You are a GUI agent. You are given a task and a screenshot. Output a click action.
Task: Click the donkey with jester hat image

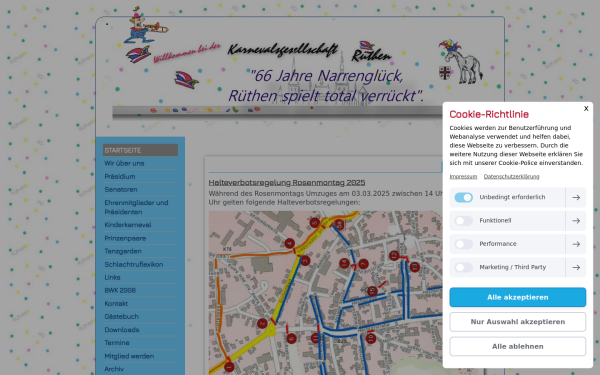pos(462,62)
